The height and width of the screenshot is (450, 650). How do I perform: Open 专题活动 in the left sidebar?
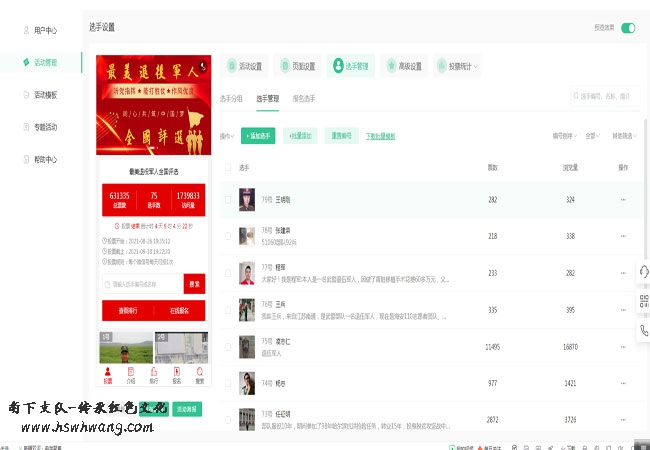click(41, 127)
